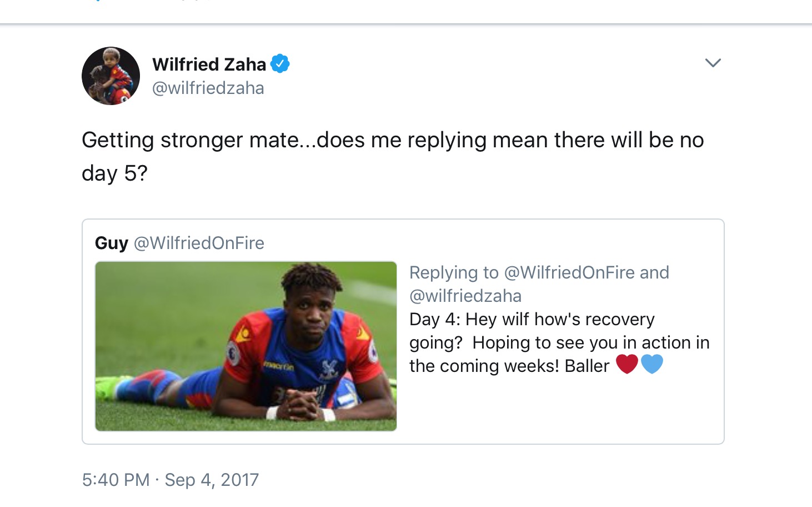Click the "Getting stronger mate" tweet text
Image resolution: width=812 pixels, height=507 pixels.
(392, 140)
